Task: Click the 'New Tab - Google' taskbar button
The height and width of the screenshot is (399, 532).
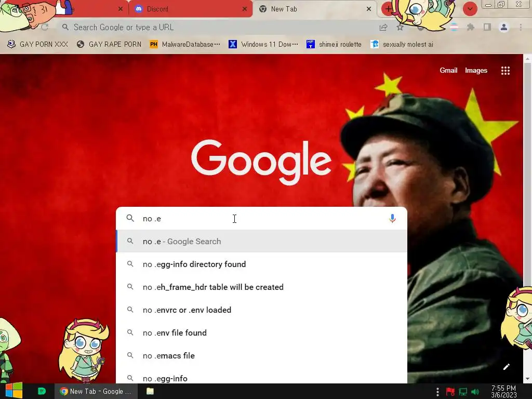Action: pyautogui.click(x=96, y=391)
